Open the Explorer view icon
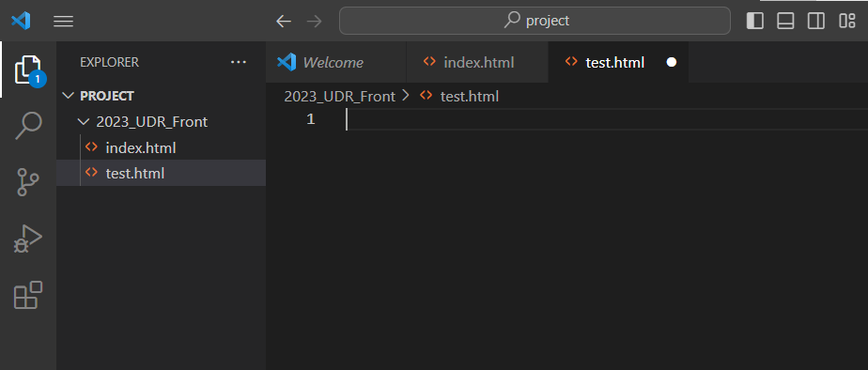This screenshot has width=868, height=370. 28,69
